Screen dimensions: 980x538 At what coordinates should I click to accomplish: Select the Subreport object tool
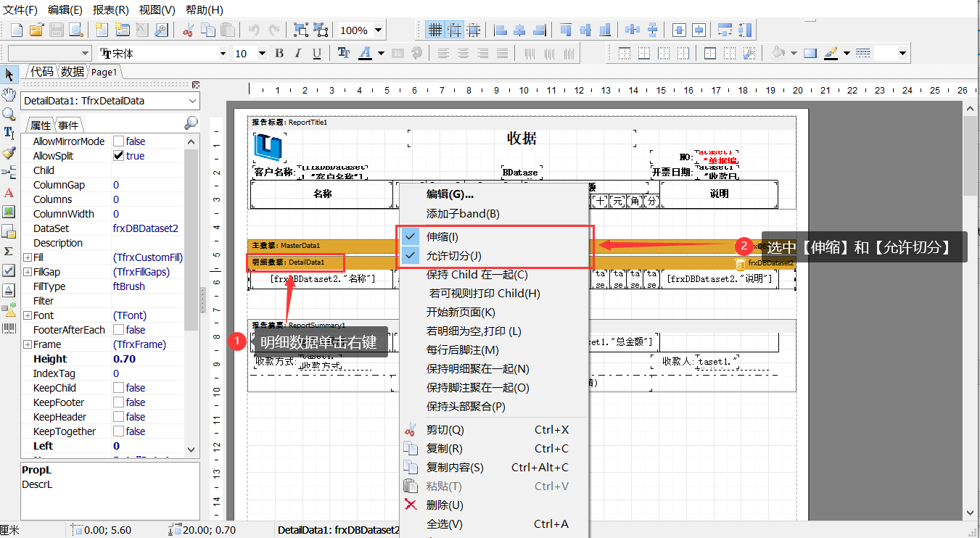9,231
